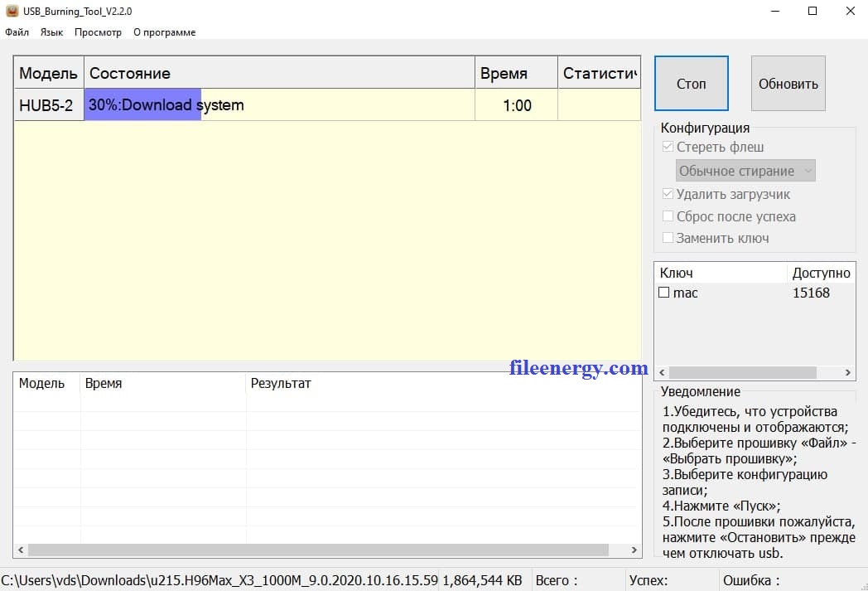
Task: Click the Ошибка status bar entry
Action: click(751, 580)
